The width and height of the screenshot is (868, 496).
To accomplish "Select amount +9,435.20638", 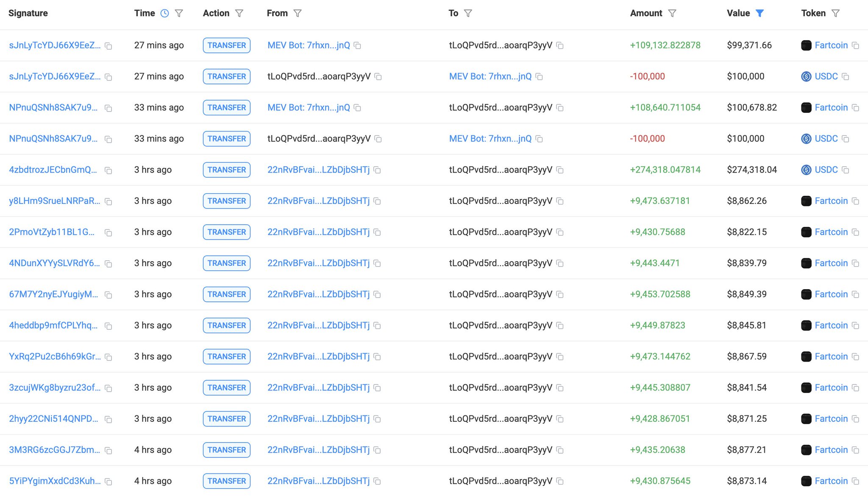I will coord(657,450).
